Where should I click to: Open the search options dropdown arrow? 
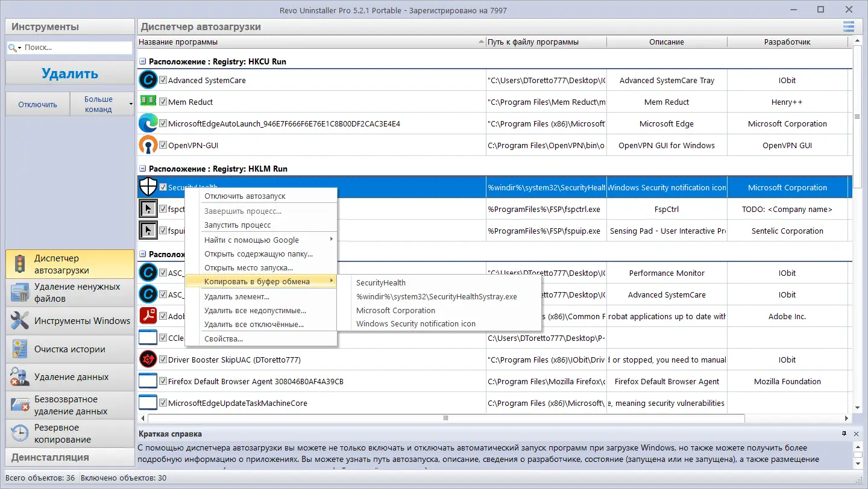click(19, 48)
